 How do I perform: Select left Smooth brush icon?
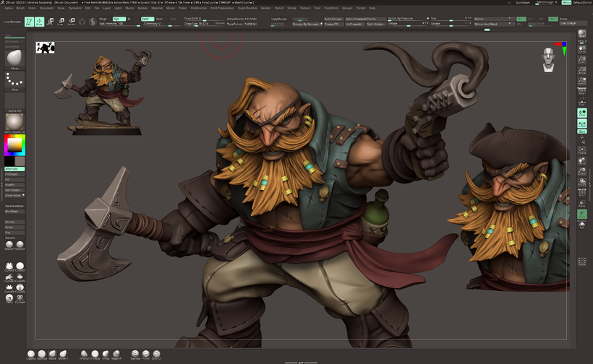[9, 246]
